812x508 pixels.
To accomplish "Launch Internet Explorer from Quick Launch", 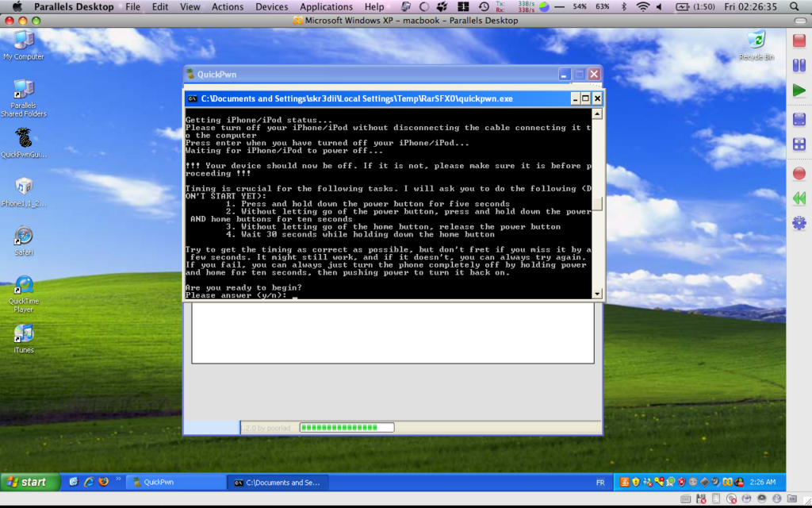I will point(89,482).
